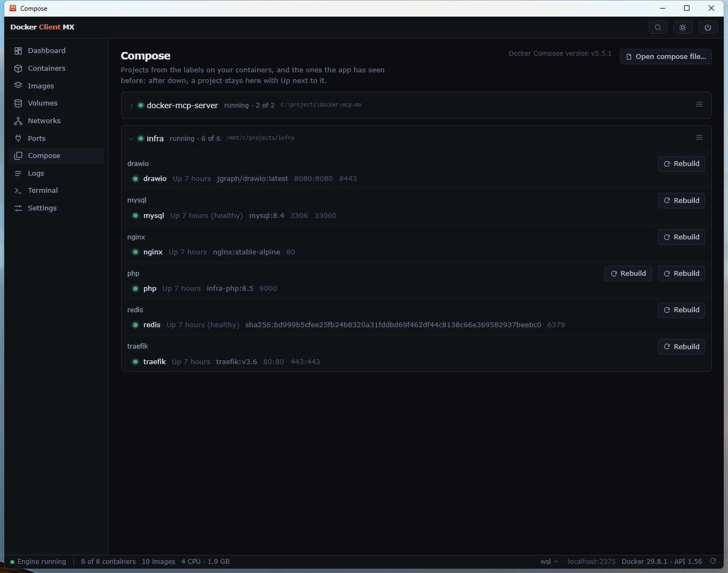Click the Engine running status indicator
728x573 pixels.
pyautogui.click(x=38, y=562)
